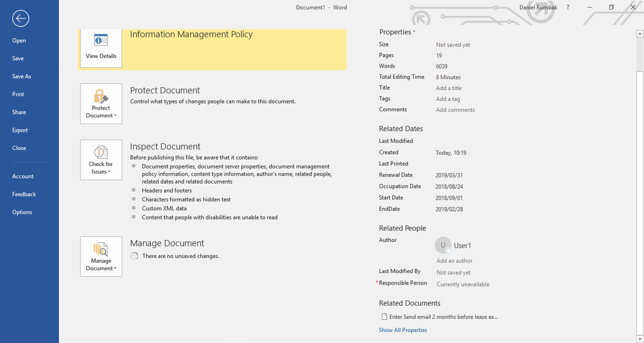Image resolution: width=644 pixels, height=343 pixels.
Task: Click the 'There are no unsaved changes' document icon
Action: coord(134,256)
